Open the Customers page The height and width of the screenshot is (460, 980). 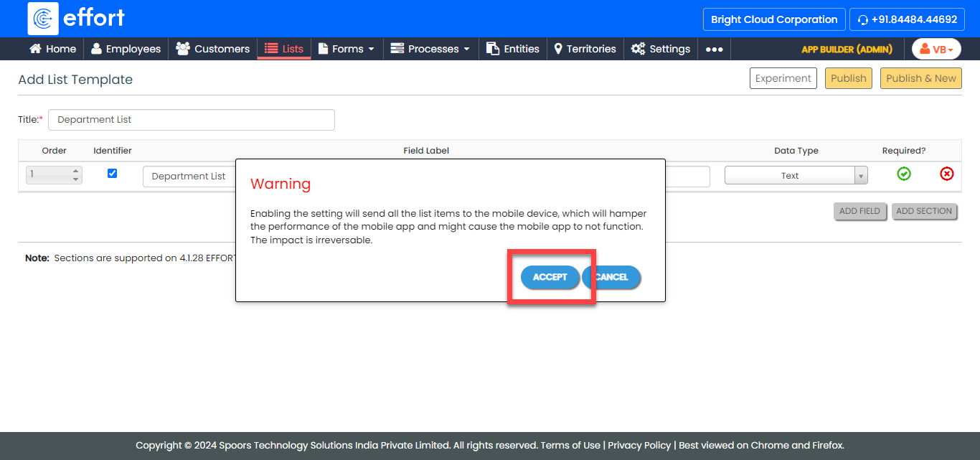click(x=213, y=49)
